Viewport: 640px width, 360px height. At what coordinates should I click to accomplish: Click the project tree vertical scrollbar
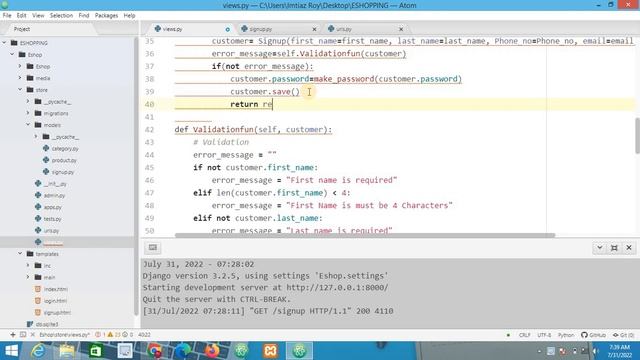tap(136, 176)
